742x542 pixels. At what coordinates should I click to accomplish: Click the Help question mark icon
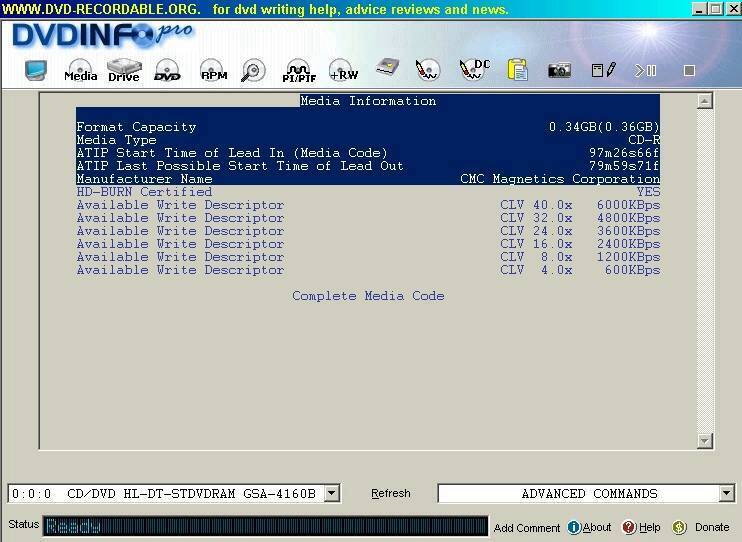click(x=629, y=527)
